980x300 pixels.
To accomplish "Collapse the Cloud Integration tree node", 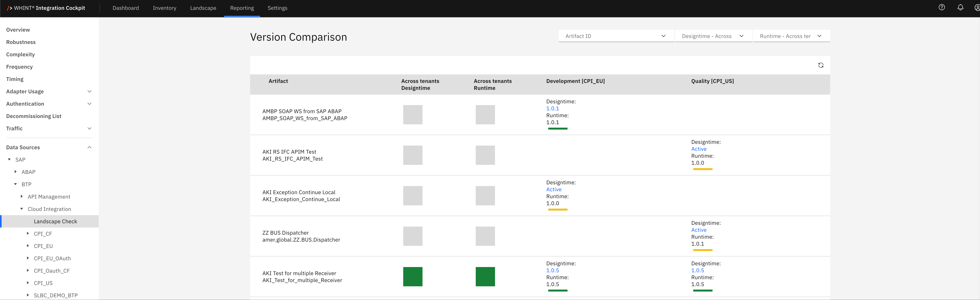I will point(22,209).
